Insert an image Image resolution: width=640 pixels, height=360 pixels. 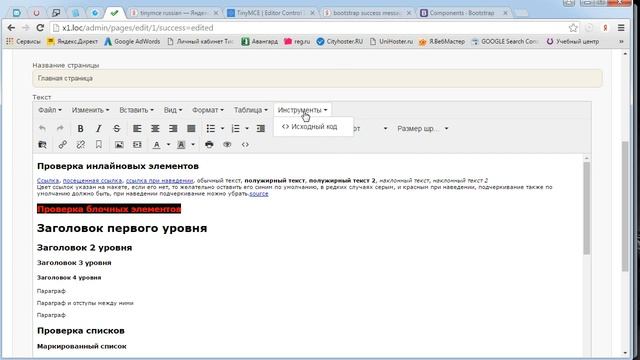pyautogui.click(x=119, y=144)
